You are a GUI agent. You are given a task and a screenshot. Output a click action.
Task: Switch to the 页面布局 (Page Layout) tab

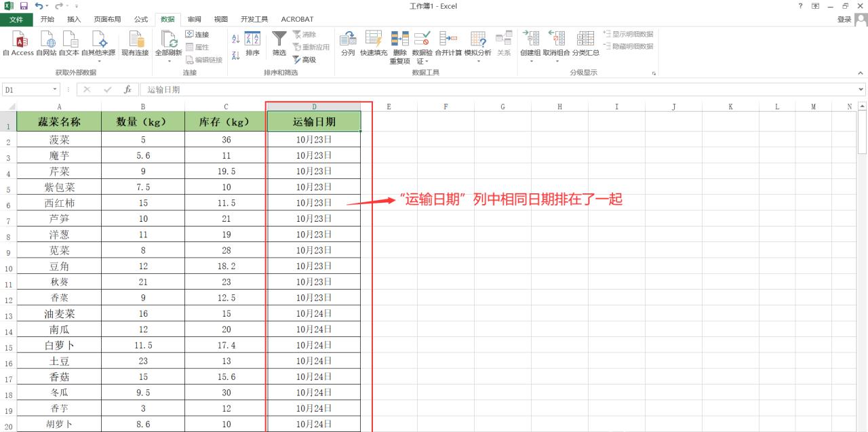[x=107, y=19]
